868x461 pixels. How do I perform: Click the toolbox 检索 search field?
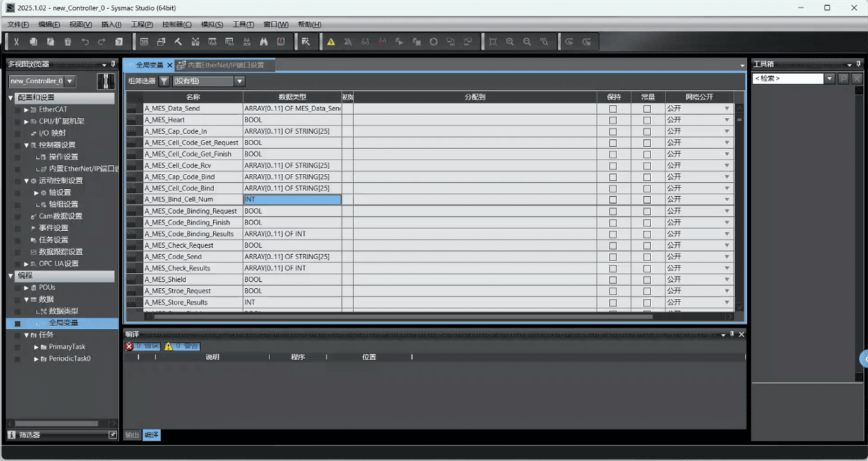coord(787,79)
